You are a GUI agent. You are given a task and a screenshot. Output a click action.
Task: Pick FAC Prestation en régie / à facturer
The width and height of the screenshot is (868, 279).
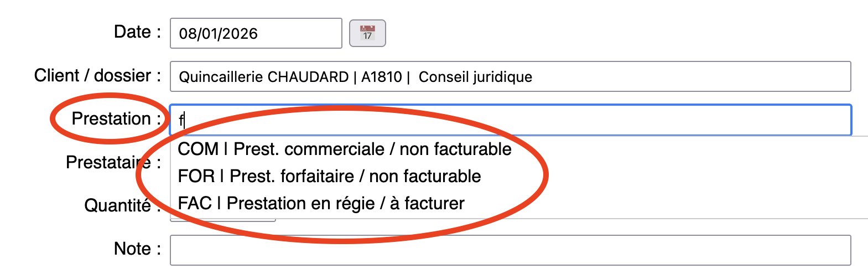click(x=321, y=203)
